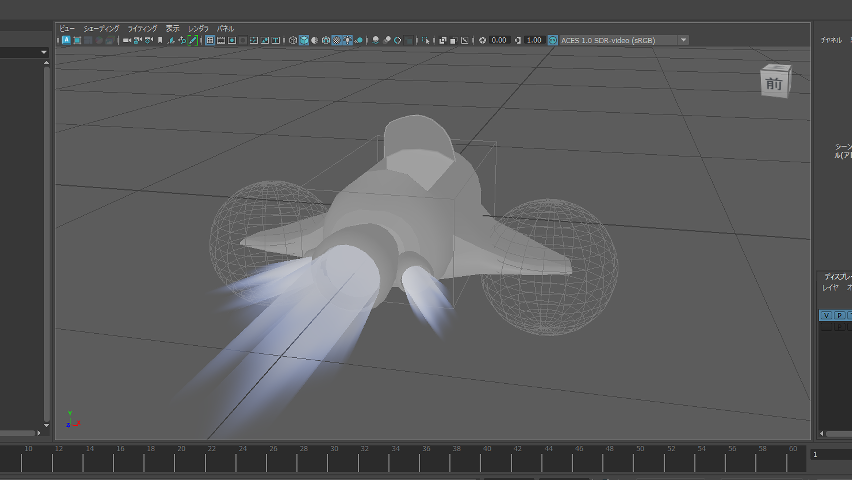Click the current frame input field
This screenshot has height=480, width=852.
point(830,455)
